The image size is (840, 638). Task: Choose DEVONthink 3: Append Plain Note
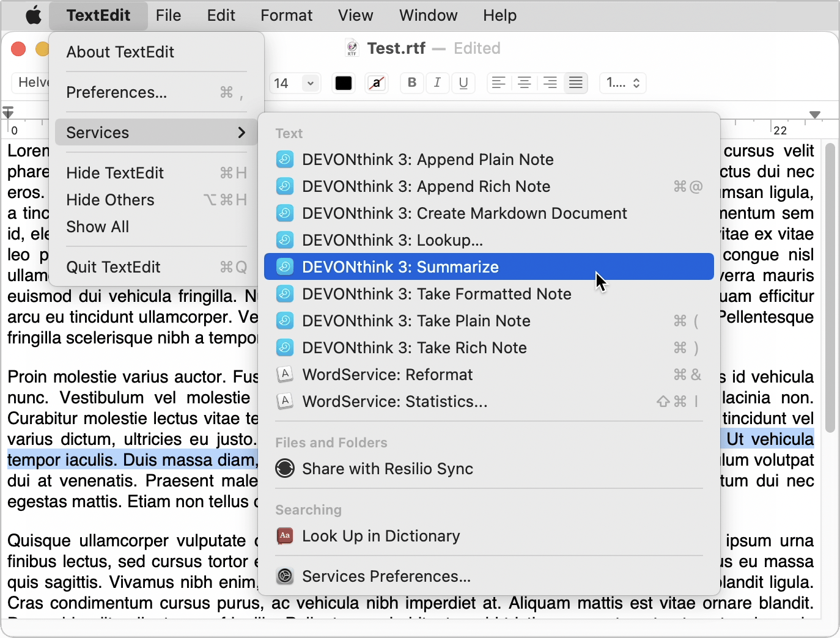(489, 159)
